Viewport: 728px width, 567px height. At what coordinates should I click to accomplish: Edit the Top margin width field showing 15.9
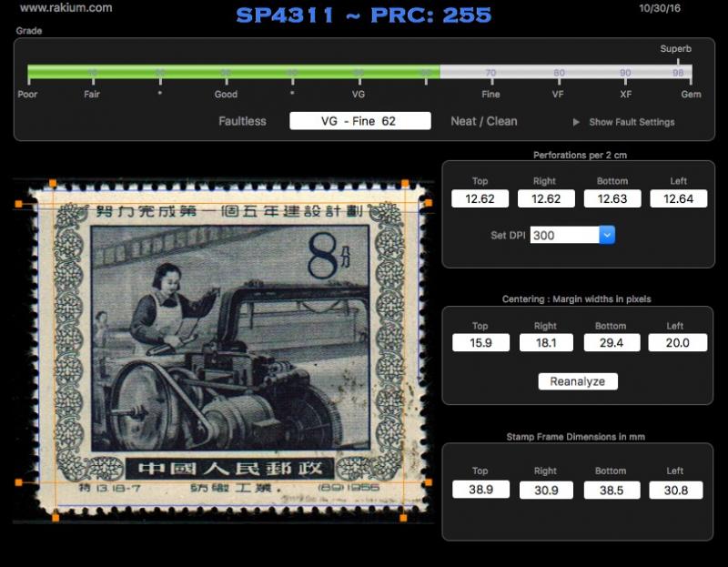480,342
